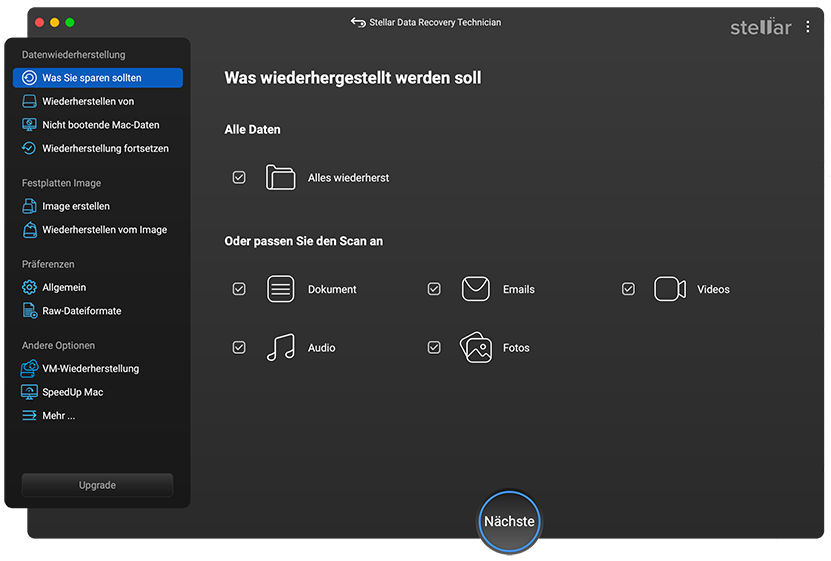
Task: Click the gear icon beside 'Allgemein'
Action: click(29, 287)
